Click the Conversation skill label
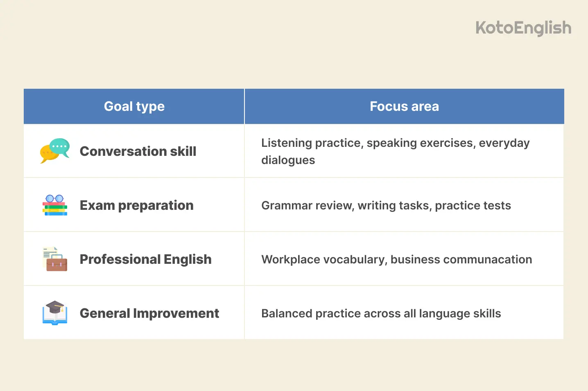The width and height of the screenshot is (588, 391). 138,151
